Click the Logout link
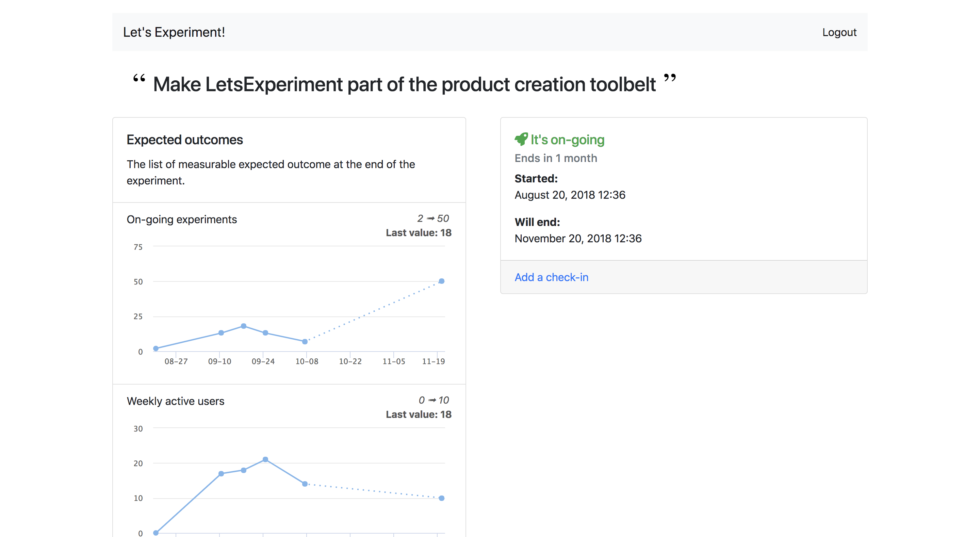Viewport: 980px width, 537px height. tap(839, 32)
